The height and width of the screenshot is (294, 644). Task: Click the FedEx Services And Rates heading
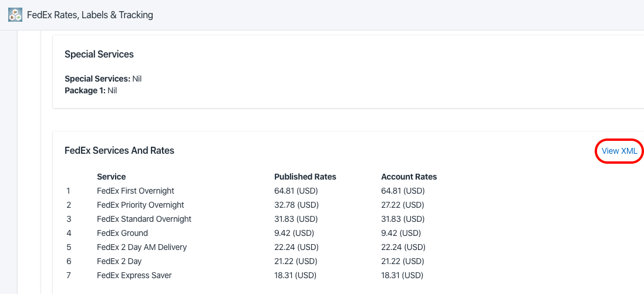[x=120, y=151]
